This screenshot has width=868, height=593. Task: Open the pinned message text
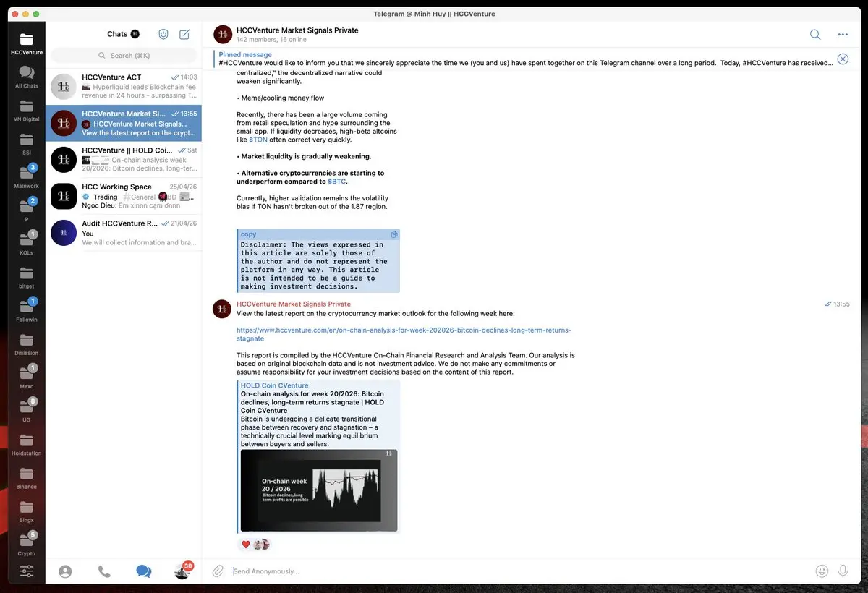(525, 63)
